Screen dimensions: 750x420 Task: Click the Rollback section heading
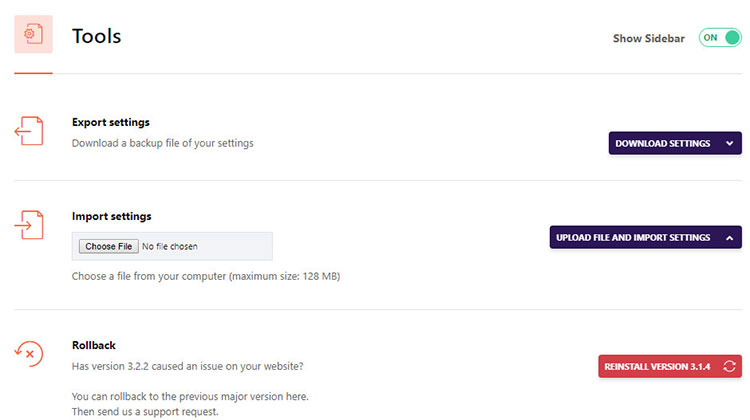94,346
